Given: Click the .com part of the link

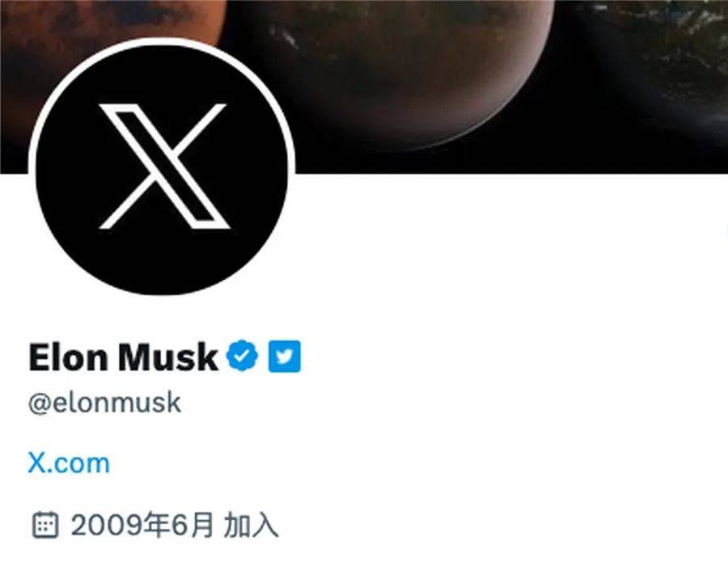Looking at the screenshot, I should (79, 465).
